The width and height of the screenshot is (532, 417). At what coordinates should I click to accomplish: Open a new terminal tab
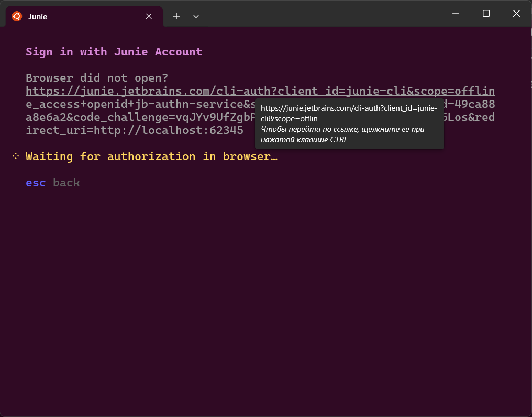tap(176, 16)
